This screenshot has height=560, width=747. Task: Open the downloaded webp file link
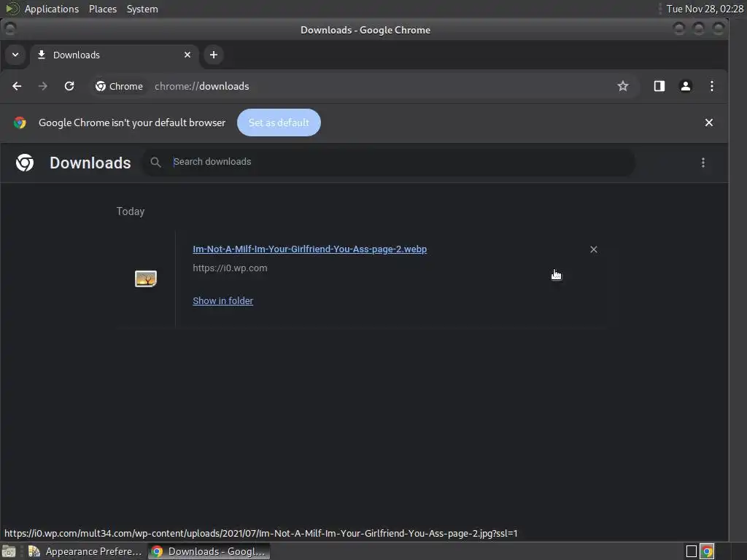click(x=309, y=249)
